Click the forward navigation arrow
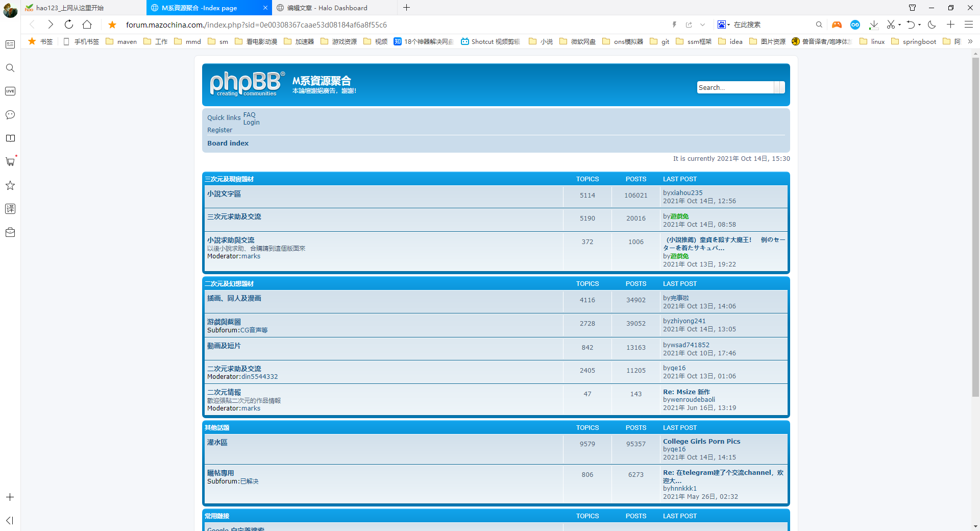The height and width of the screenshot is (531, 980). [x=50, y=25]
